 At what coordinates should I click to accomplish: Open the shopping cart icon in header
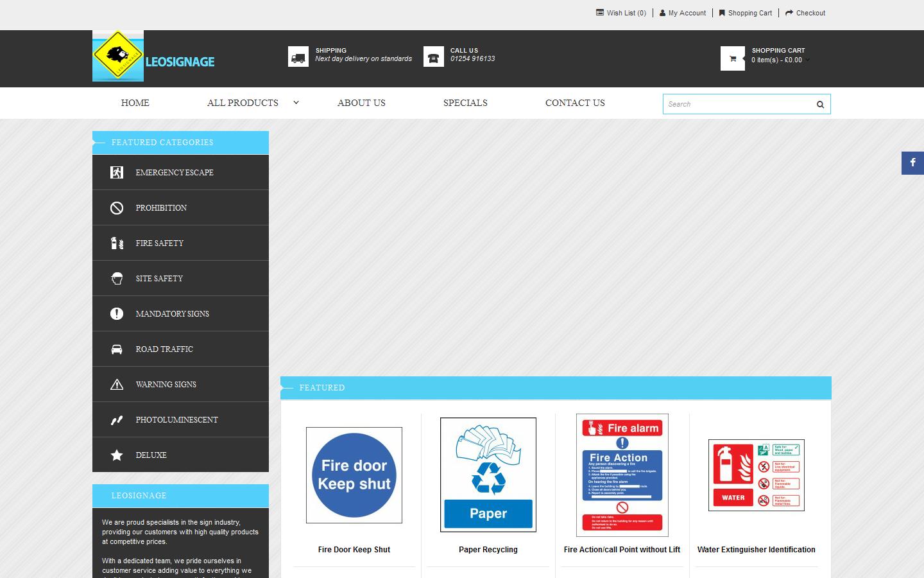tap(732, 58)
